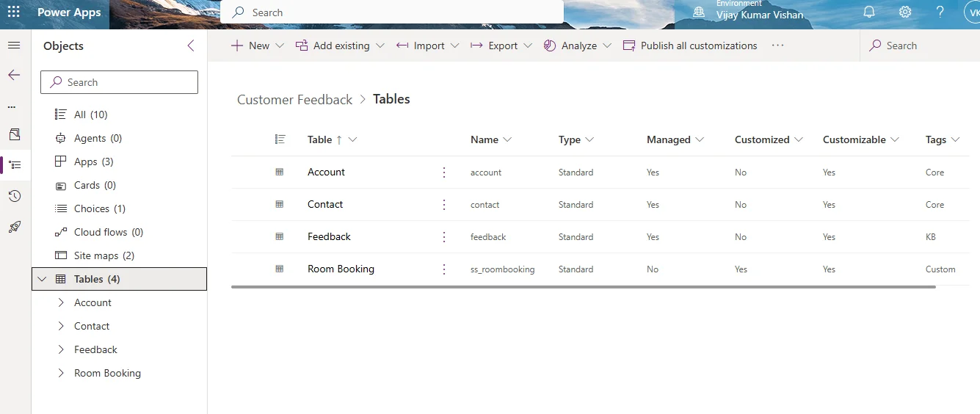This screenshot has width=980, height=414.
Task: Open the Room Booking table link
Action: point(341,269)
